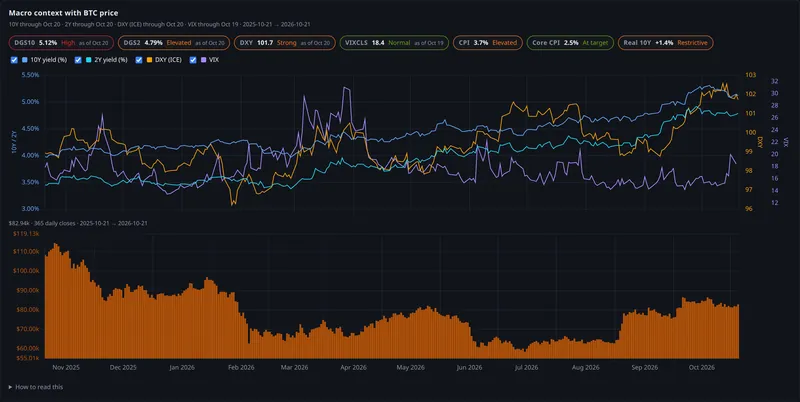This screenshot has height=402, width=800.
Task: Click the 12 VIX axis label
Action: coord(774,203)
